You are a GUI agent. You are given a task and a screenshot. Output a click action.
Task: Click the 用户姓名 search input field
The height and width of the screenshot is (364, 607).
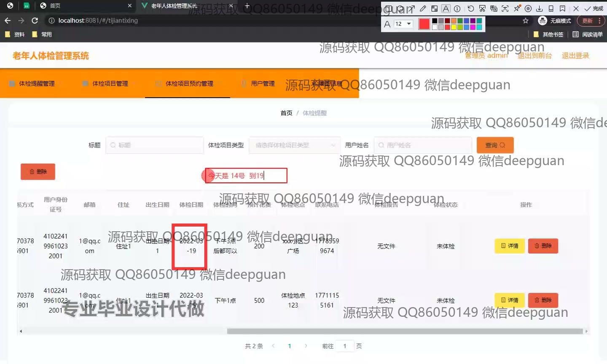pyautogui.click(x=423, y=145)
